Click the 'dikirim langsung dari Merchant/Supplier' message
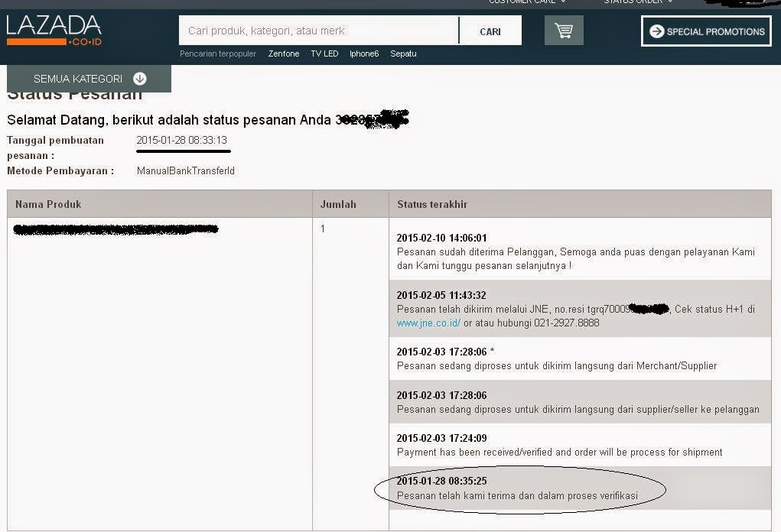Screen dimensions: 781x532 pos(557,366)
